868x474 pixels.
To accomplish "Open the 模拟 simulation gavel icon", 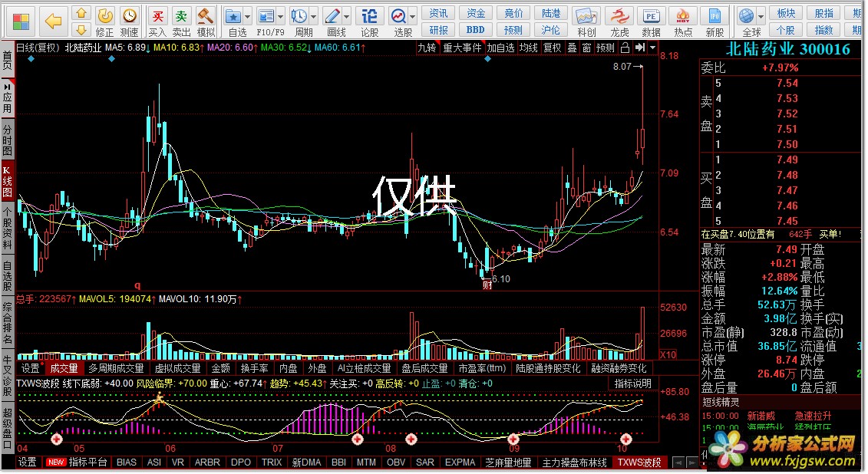I will (206, 21).
